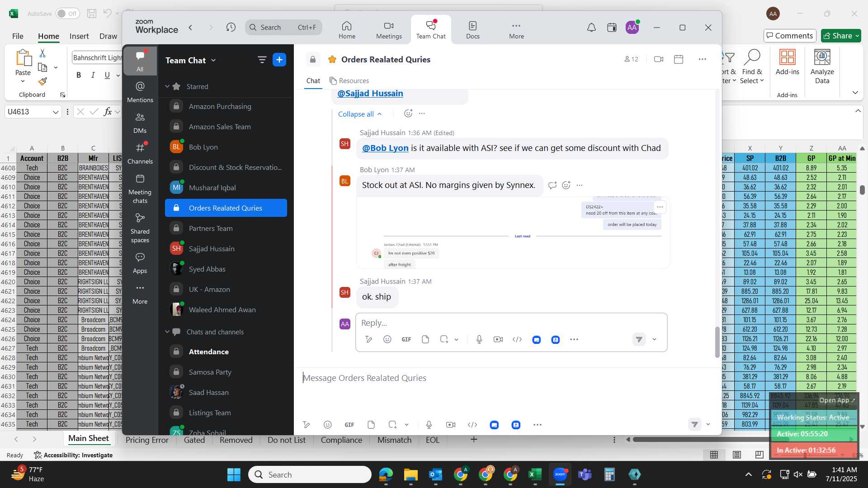Open the Attendance channel

[226, 352]
